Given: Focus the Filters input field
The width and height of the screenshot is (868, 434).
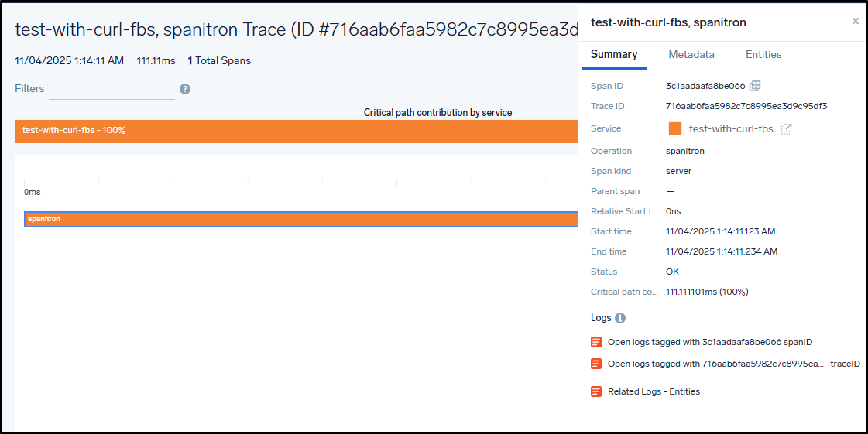Looking at the screenshot, I should 112,90.
